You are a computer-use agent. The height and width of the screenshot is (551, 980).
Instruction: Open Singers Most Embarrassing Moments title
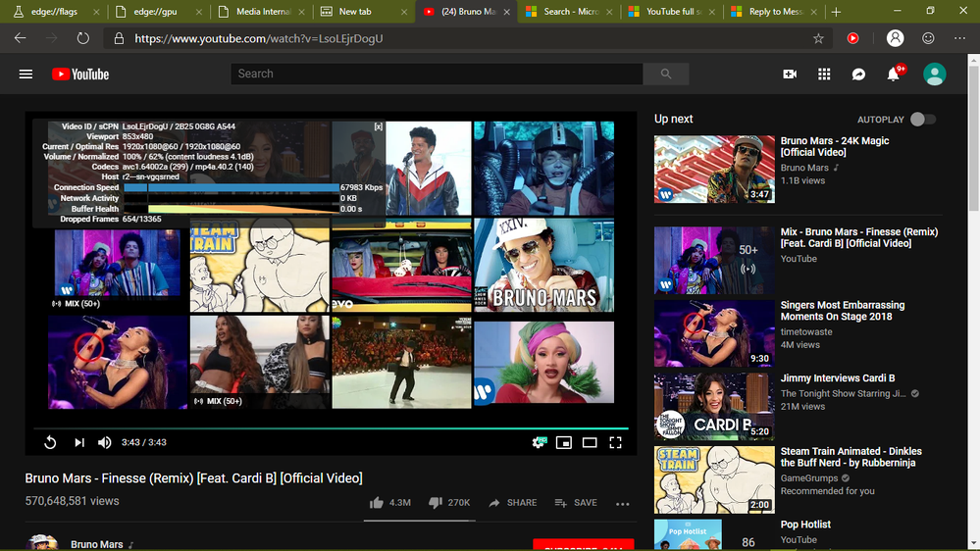[843, 311]
